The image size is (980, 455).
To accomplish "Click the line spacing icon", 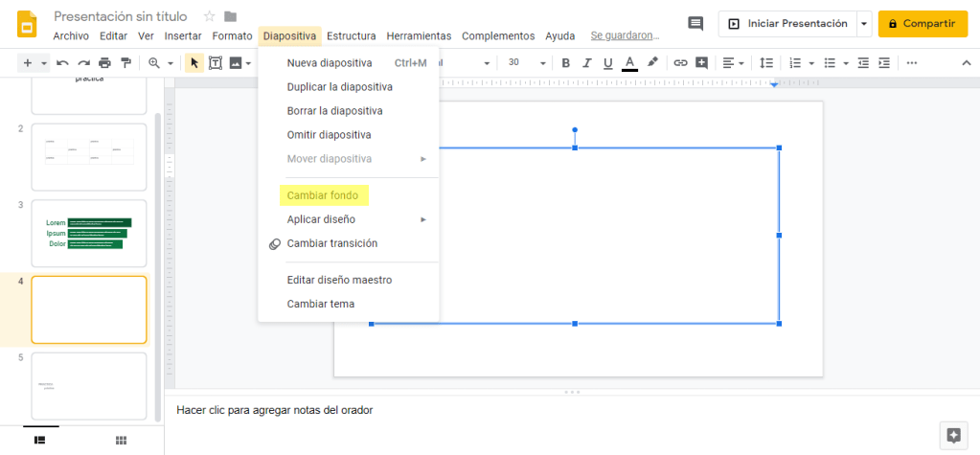I will [x=765, y=63].
